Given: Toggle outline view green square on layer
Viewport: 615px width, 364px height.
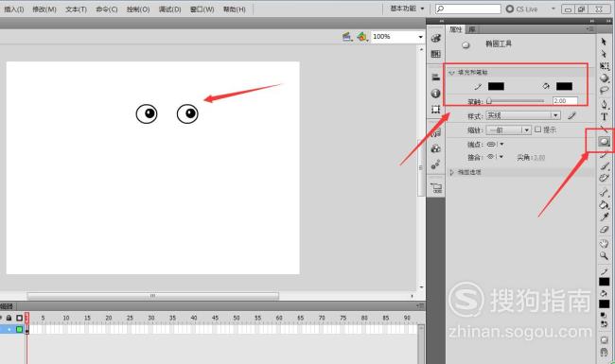Looking at the screenshot, I should click(x=19, y=330).
